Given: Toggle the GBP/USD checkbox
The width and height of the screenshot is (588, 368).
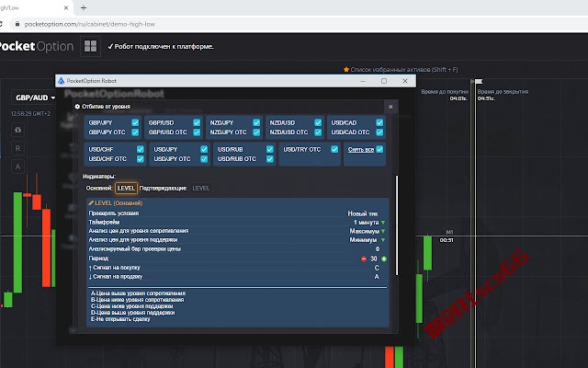Looking at the screenshot, I should coord(197,122).
